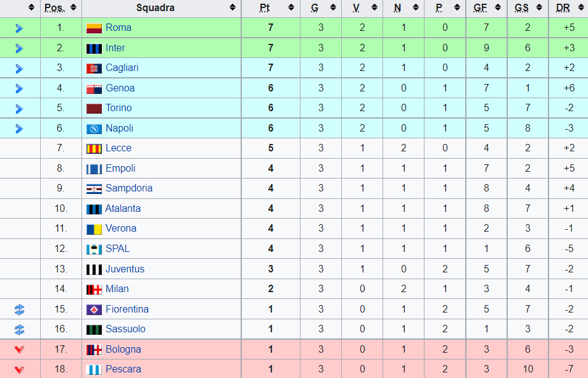Click the Roma team flag icon
The height and width of the screenshot is (378, 588).
click(x=94, y=28)
